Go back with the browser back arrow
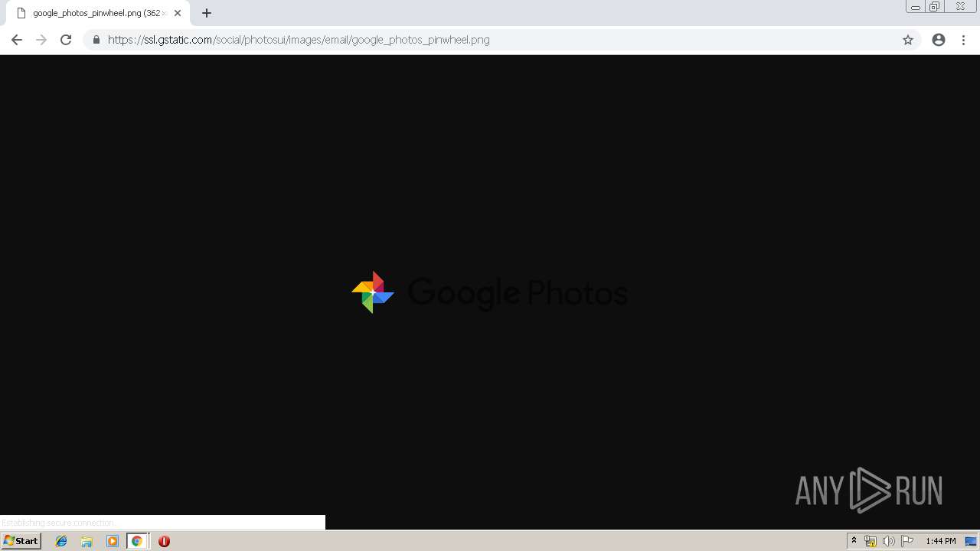Screen dimensions: 980x551 17,40
